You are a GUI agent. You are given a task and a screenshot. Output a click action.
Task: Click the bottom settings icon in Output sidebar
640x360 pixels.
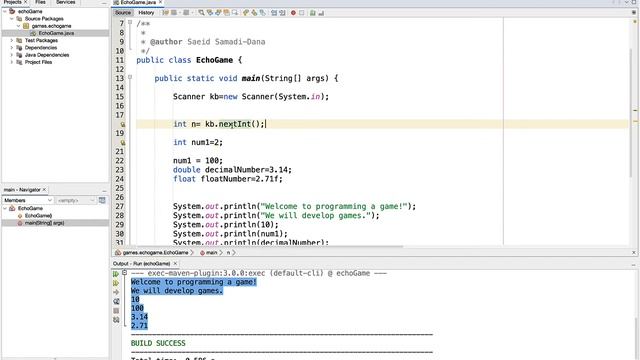click(x=116, y=320)
